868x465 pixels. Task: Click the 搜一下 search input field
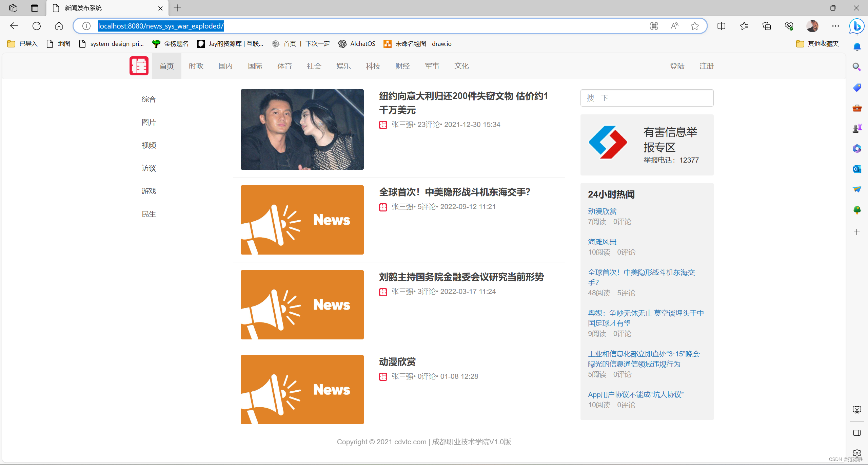pyautogui.click(x=646, y=98)
